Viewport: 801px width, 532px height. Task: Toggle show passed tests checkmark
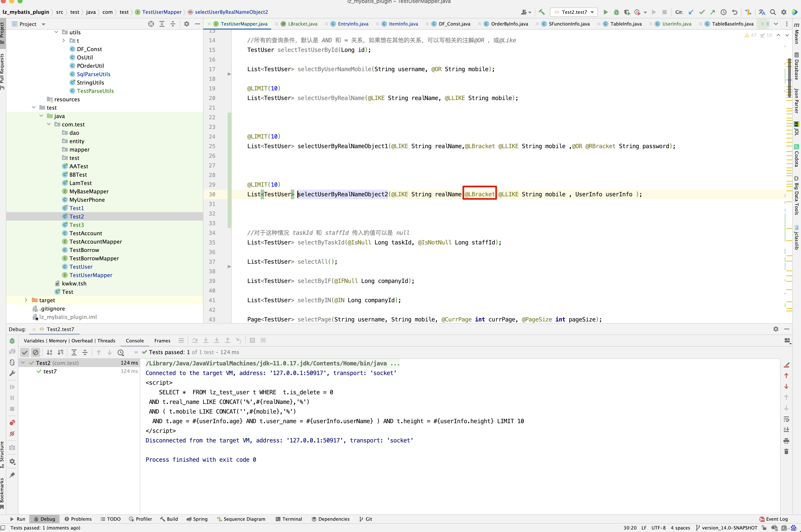(25, 352)
